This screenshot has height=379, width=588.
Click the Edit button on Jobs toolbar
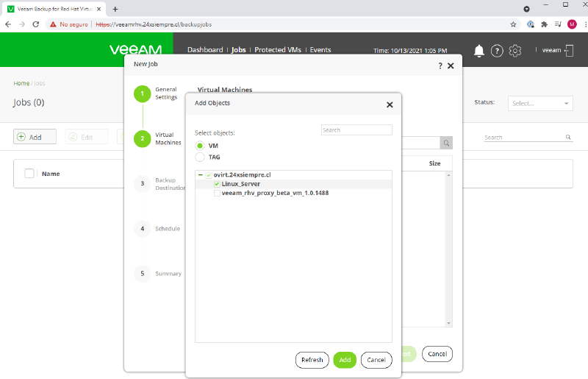(87, 137)
